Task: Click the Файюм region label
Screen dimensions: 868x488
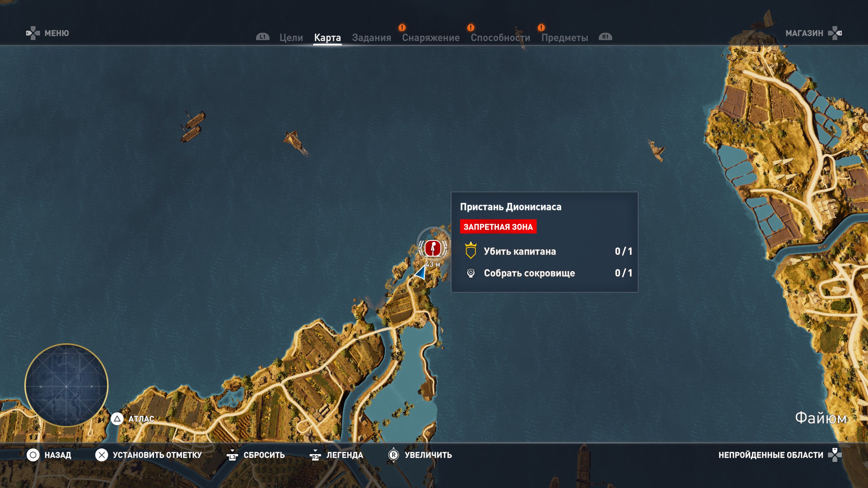Action: 821,418
